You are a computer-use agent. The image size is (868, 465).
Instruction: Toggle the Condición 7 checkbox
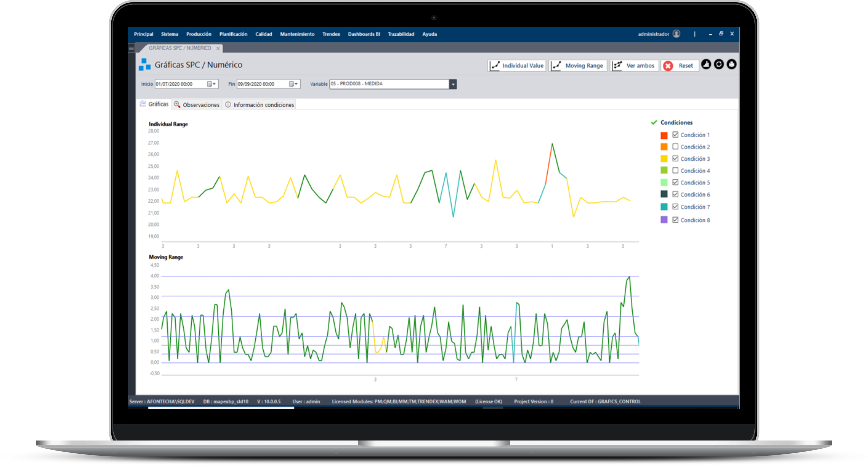click(675, 206)
